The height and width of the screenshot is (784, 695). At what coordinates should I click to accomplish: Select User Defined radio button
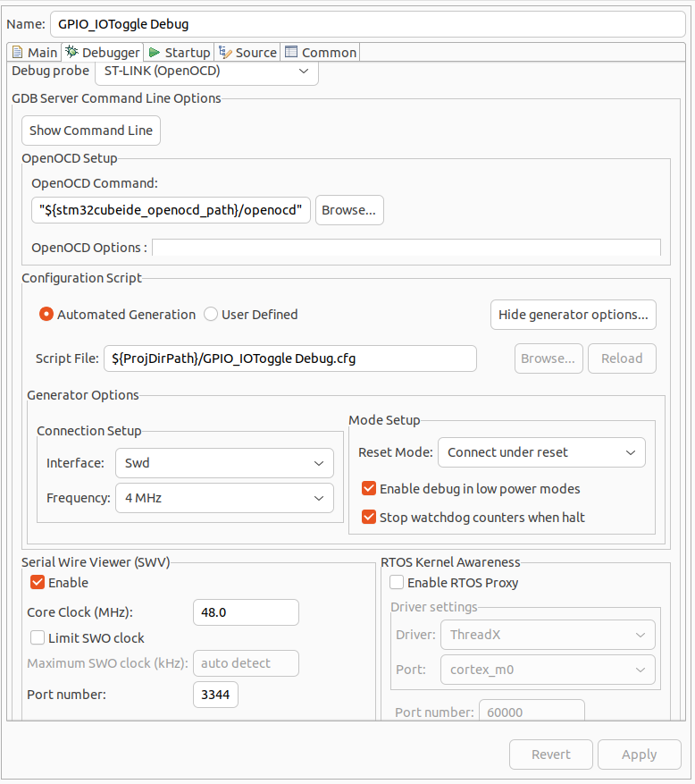click(x=211, y=315)
